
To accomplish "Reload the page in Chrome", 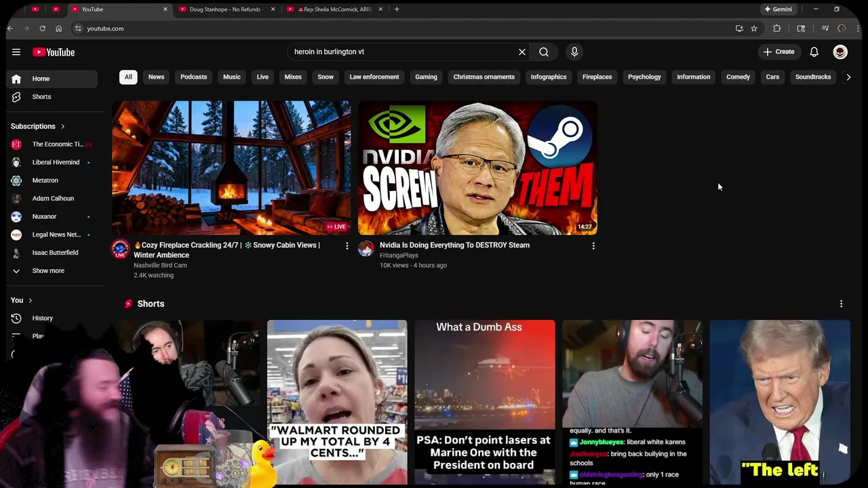I will (x=42, y=28).
